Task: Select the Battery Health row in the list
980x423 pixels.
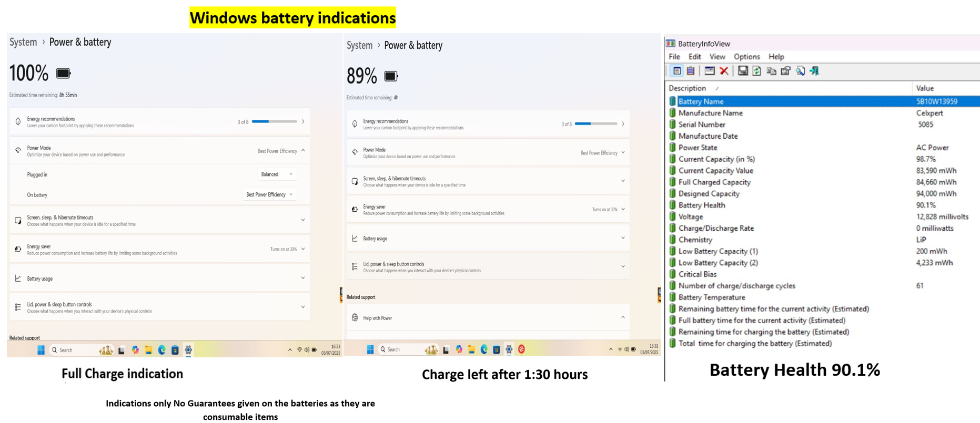Action: click(x=823, y=205)
